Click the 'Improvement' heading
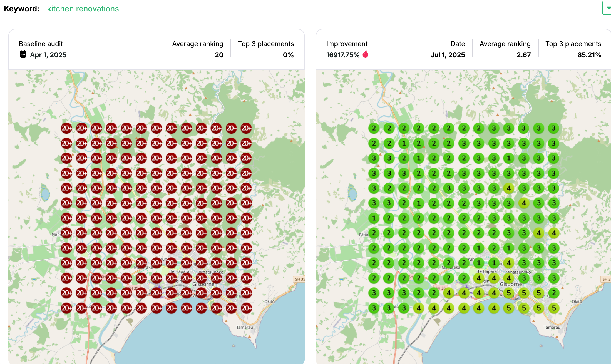 pos(347,44)
